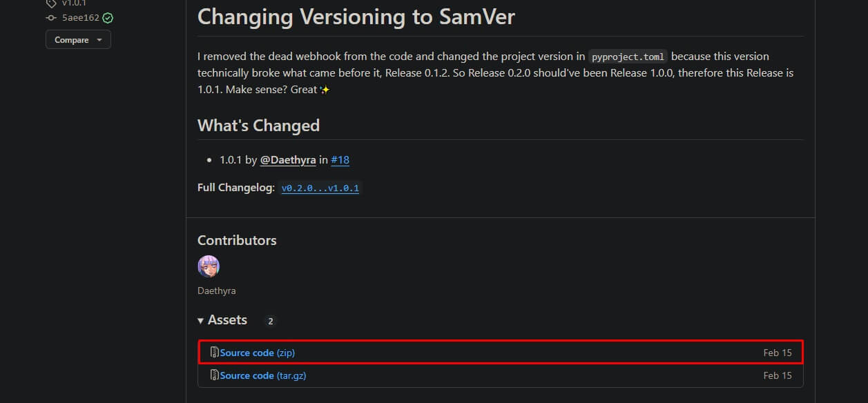
Task: Click the Assets count badge showing 2
Action: [x=271, y=321]
